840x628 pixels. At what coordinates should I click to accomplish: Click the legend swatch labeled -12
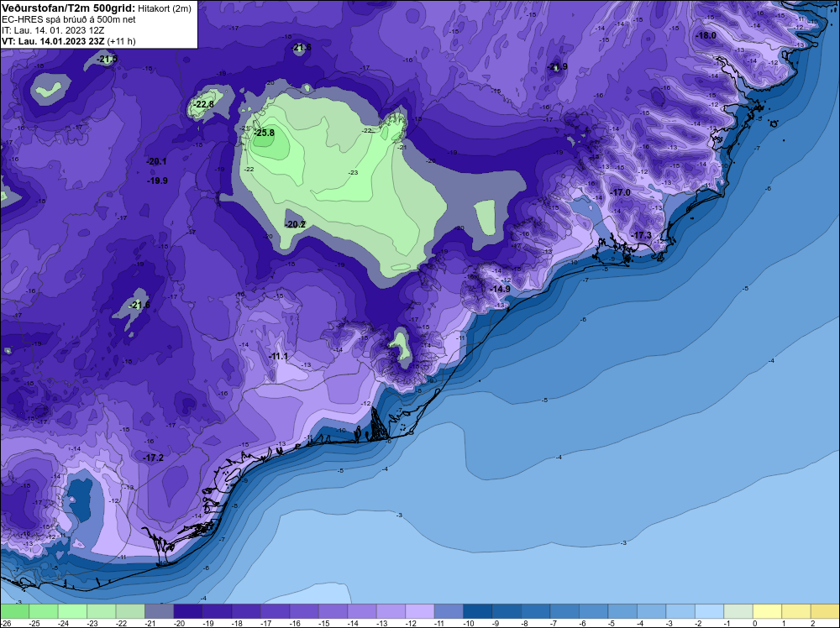click(419, 611)
